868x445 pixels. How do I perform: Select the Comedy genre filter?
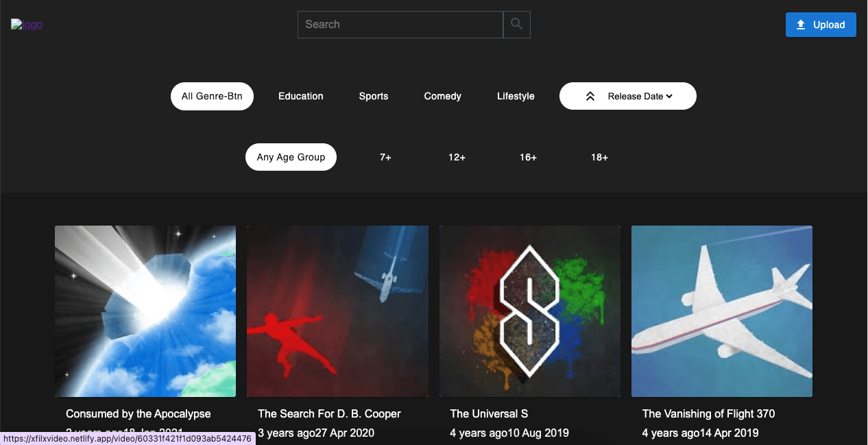442,97
